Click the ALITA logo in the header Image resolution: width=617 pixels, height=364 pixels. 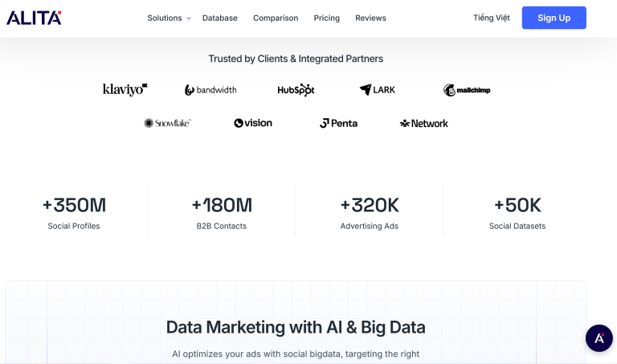(x=34, y=18)
